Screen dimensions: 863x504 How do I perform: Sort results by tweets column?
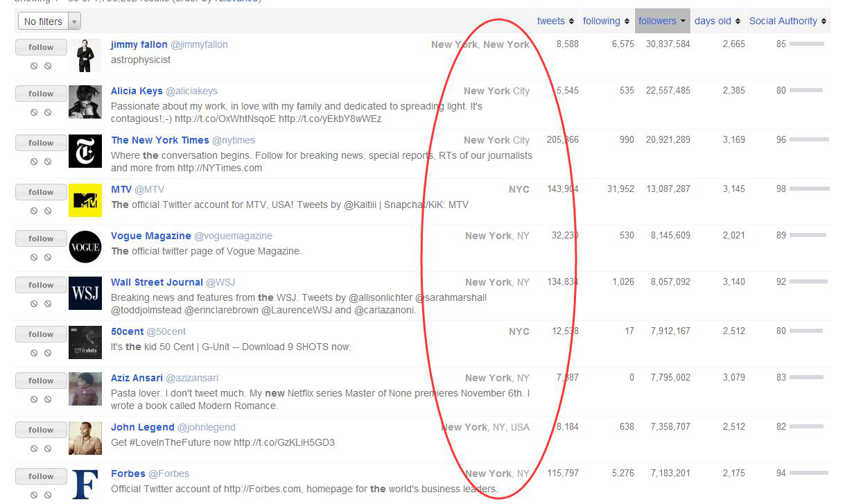[x=555, y=21]
